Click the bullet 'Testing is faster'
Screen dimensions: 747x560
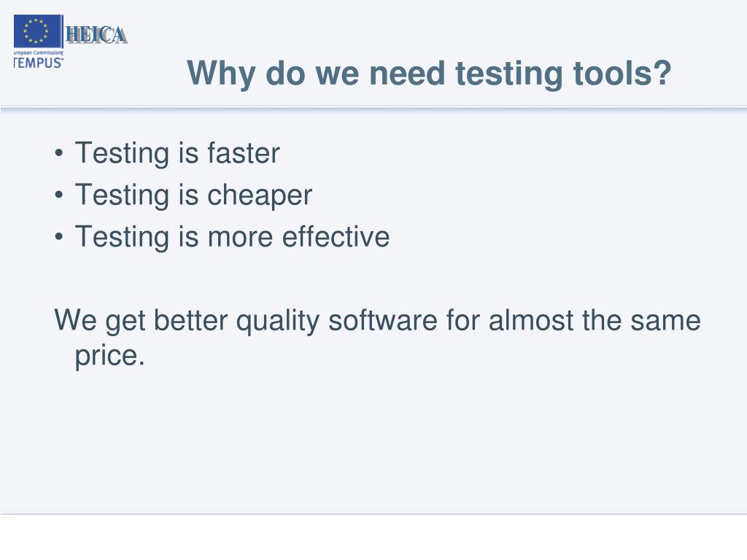[x=177, y=153]
